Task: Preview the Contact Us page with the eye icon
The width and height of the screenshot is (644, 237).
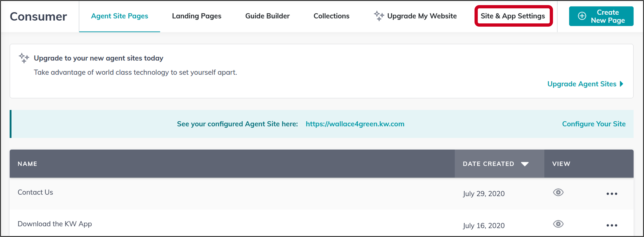Action: [558, 192]
